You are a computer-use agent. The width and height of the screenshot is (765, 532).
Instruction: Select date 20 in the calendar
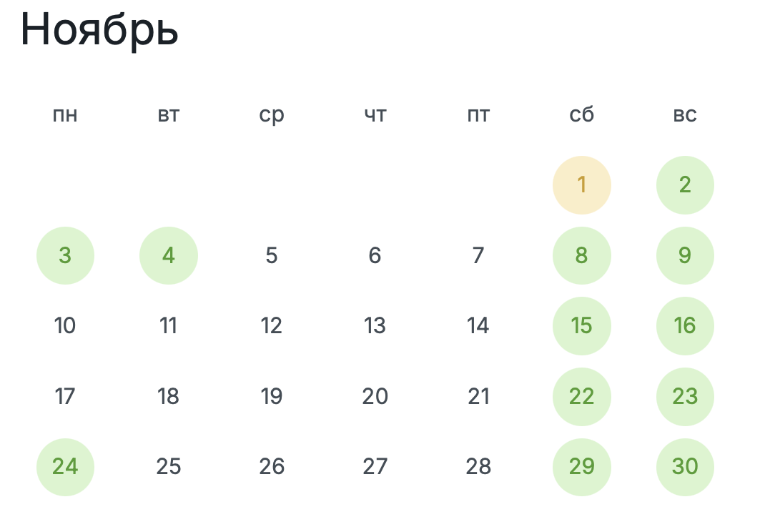coord(375,396)
